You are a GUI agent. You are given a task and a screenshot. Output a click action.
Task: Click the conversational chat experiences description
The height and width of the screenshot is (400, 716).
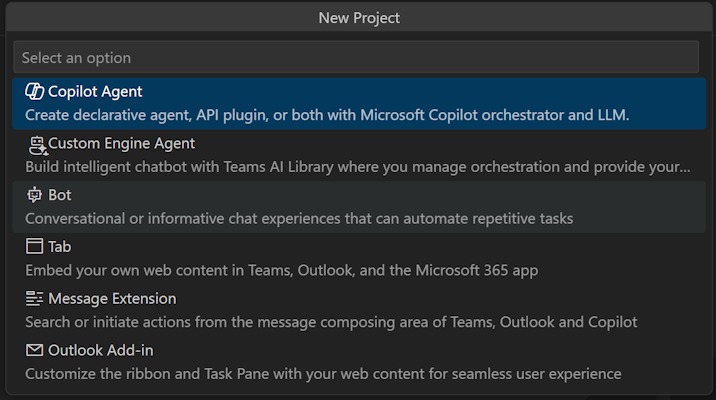coord(299,218)
